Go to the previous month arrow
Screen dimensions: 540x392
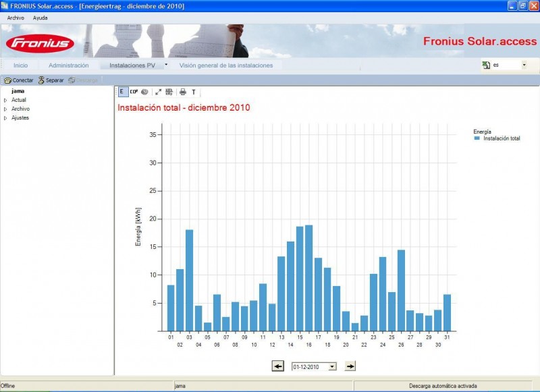click(278, 366)
